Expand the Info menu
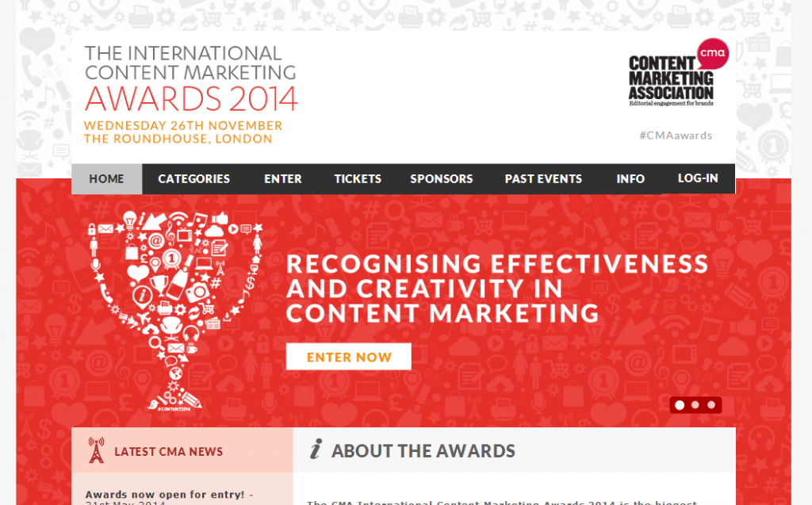The height and width of the screenshot is (505, 812). pyautogui.click(x=630, y=179)
